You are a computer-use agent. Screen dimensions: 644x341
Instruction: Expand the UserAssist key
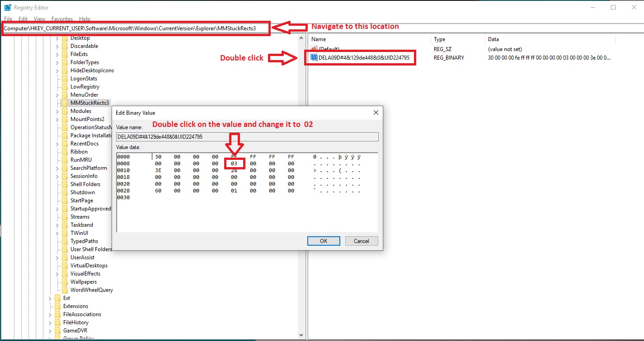57,257
